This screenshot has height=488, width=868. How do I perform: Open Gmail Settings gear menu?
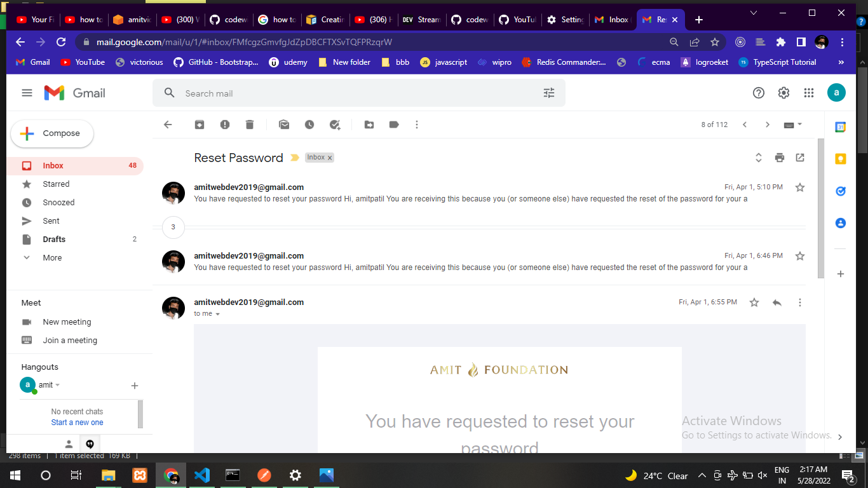783,92
